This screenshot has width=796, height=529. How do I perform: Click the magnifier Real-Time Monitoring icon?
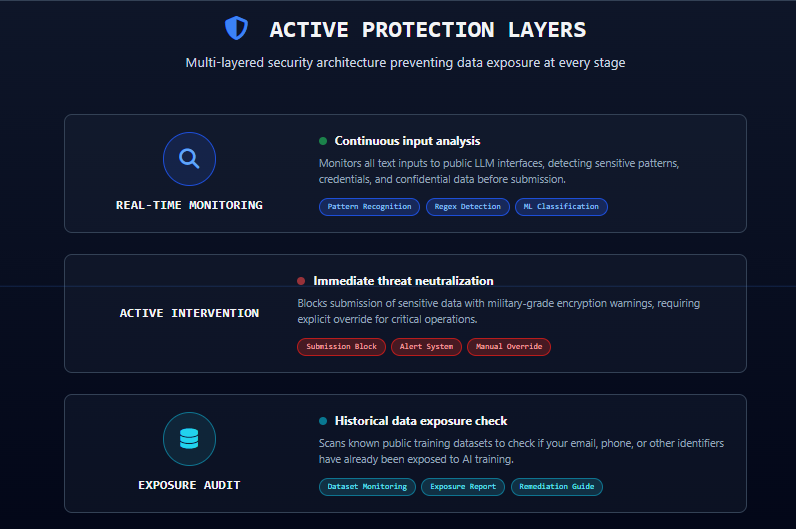tap(189, 159)
